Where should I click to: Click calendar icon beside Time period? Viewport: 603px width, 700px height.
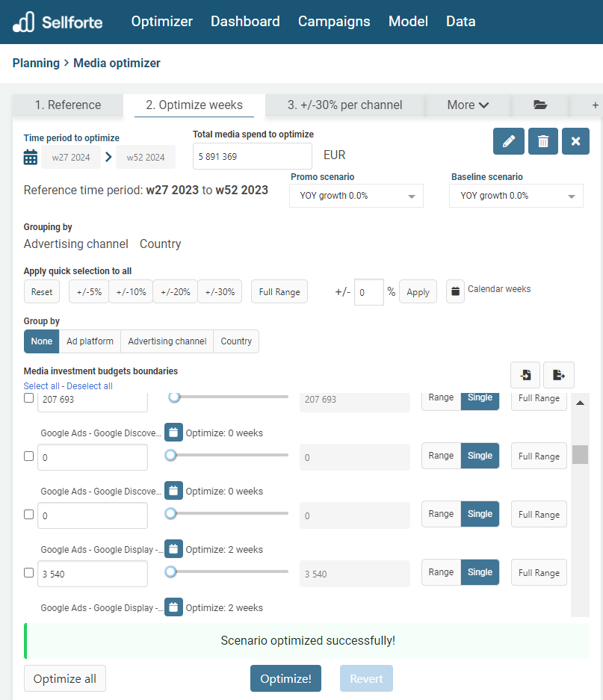(31, 157)
